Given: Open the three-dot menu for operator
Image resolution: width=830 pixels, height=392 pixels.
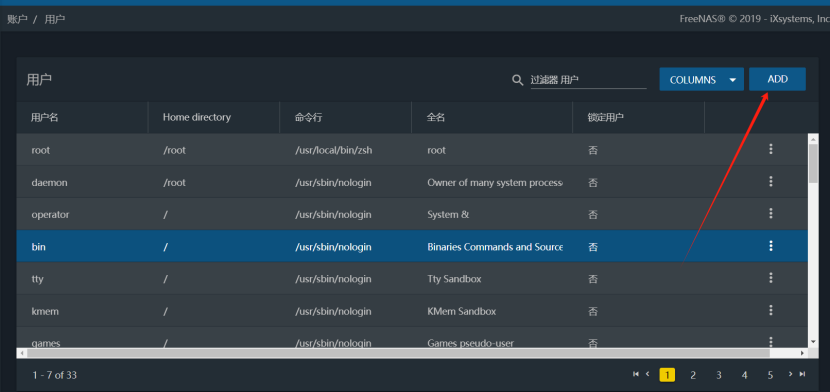Looking at the screenshot, I should point(771,214).
